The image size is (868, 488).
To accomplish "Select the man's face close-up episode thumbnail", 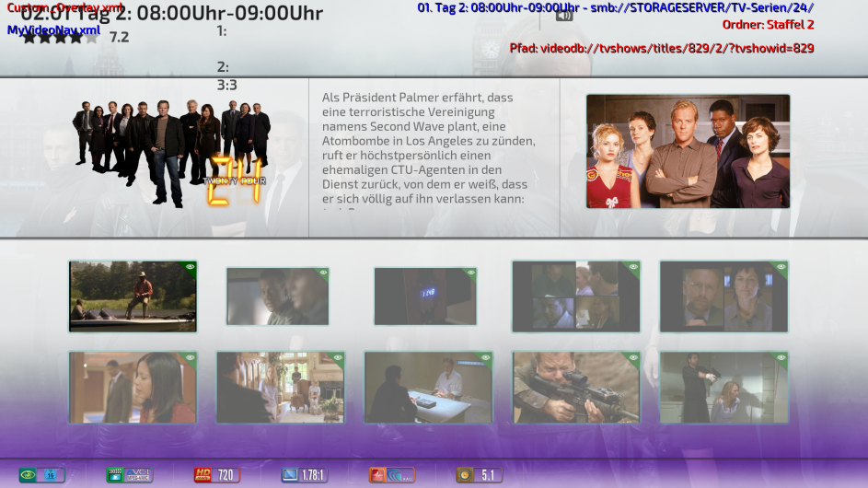I will pyautogui.click(x=277, y=296).
